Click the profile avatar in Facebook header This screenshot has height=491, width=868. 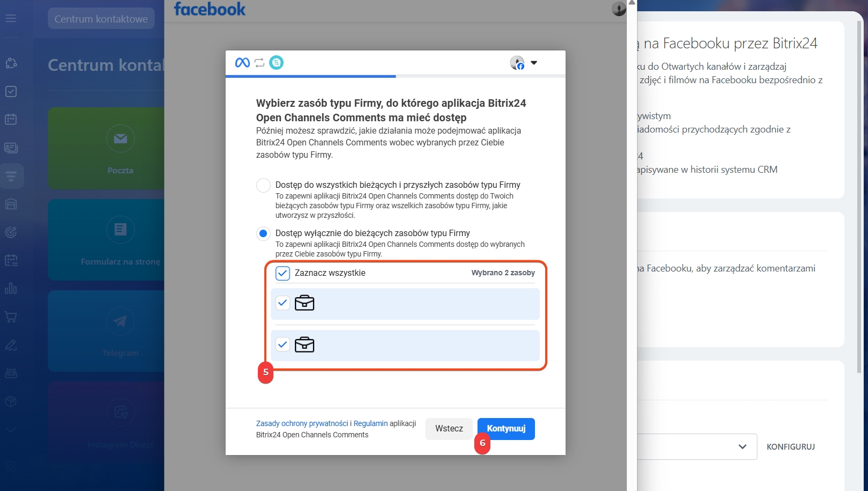point(619,9)
